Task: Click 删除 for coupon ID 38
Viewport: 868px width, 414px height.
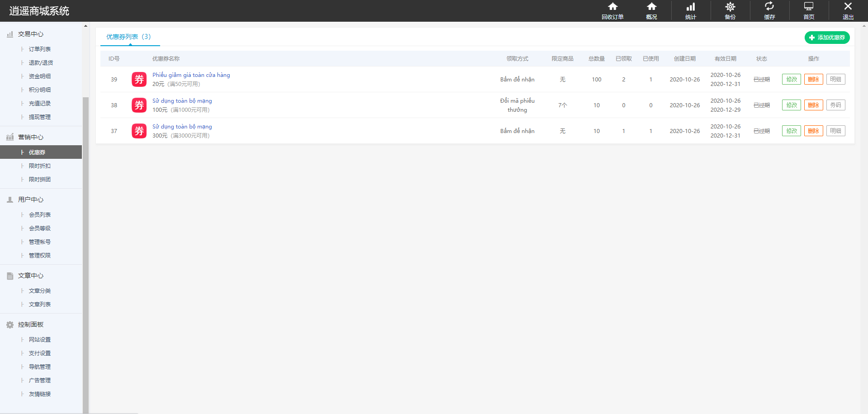Action: tap(813, 105)
